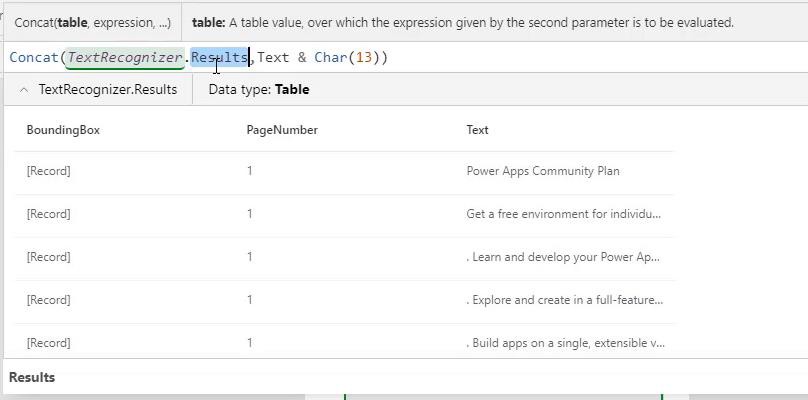
Task: Open the second [Record] BoundingBox entry
Action: point(48,214)
